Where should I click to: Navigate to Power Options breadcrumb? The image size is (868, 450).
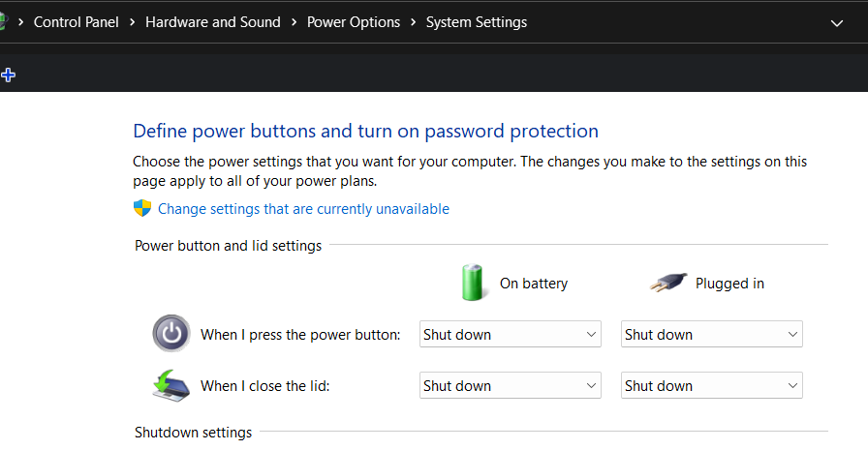[354, 21]
